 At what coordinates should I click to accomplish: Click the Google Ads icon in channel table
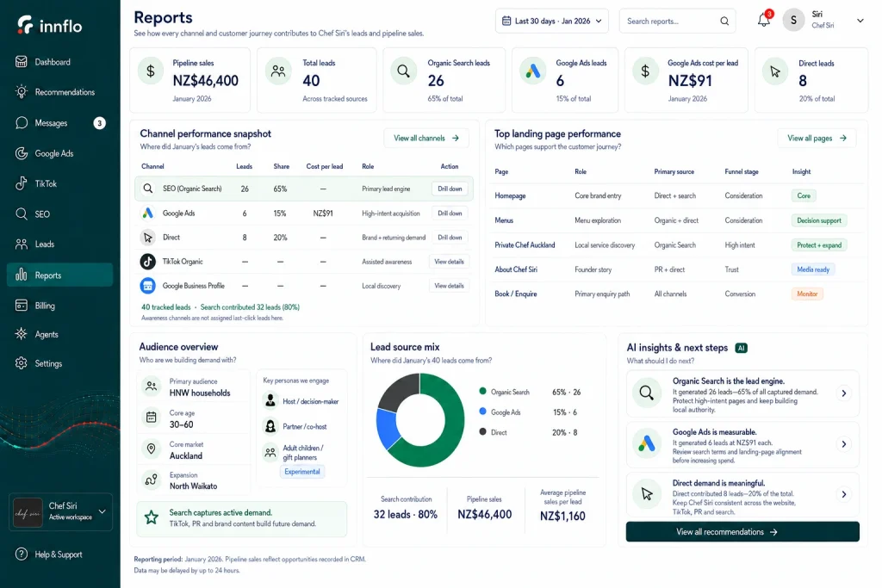[x=147, y=213]
